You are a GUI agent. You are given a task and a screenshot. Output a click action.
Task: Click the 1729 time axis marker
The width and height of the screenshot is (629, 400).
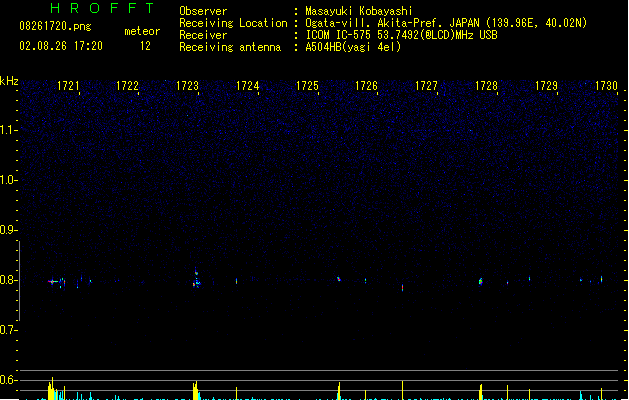pyautogui.click(x=546, y=86)
